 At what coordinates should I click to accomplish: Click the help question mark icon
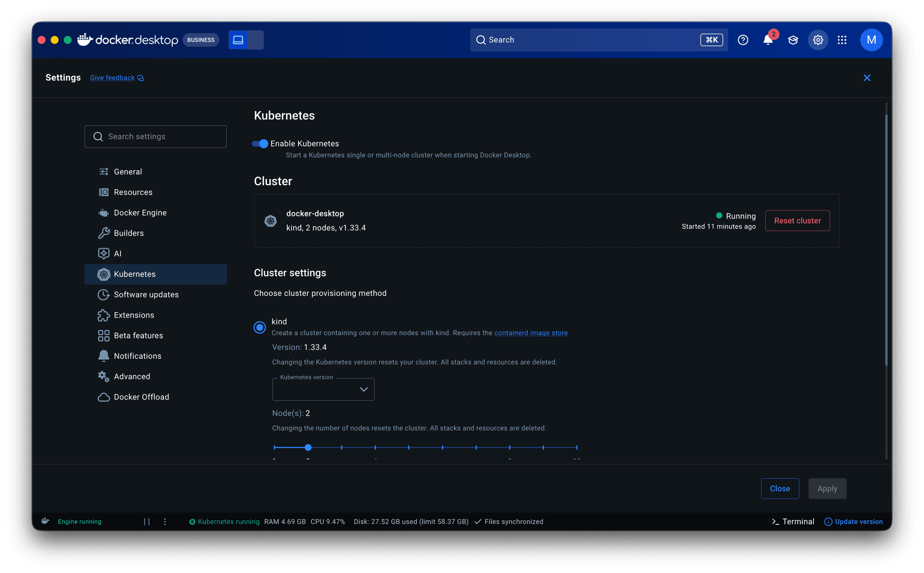743,40
